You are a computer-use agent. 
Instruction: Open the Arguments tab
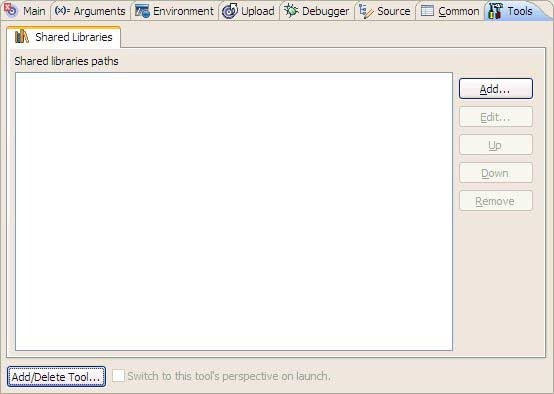(x=90, y=11)
